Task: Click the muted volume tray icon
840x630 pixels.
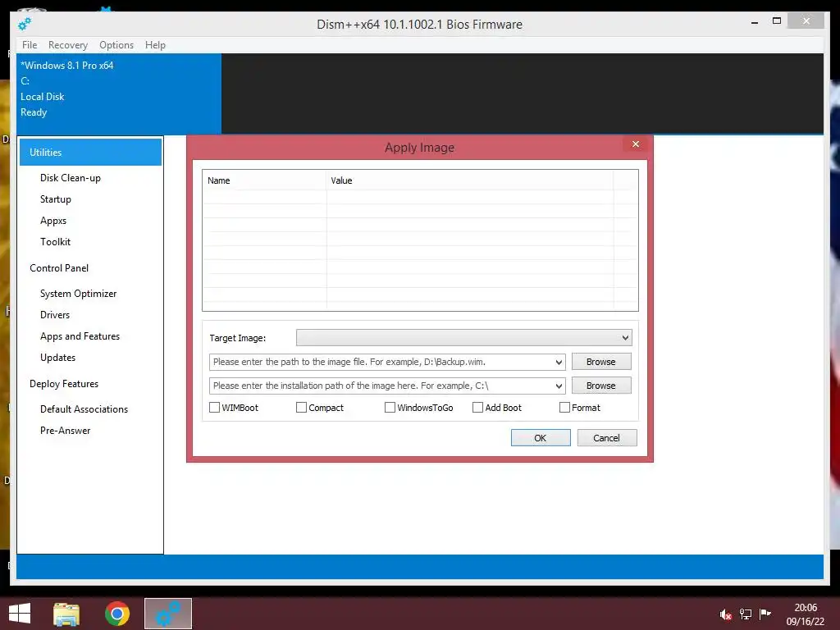Action: click(x=726, y=614)
